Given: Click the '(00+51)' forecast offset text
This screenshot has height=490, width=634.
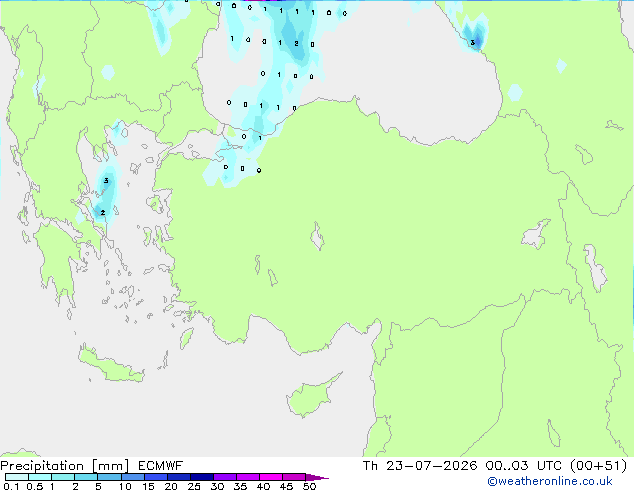Looking at the screenshot, I should click(x=599, y=466).
